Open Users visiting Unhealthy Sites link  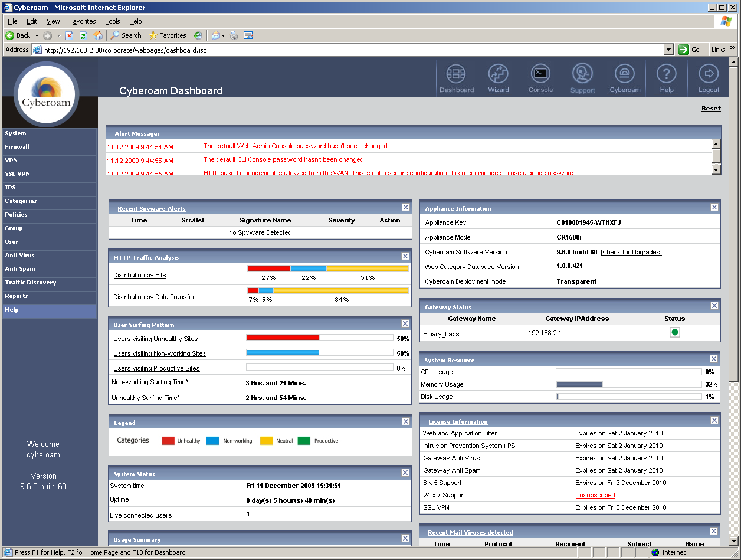point(156,339)
